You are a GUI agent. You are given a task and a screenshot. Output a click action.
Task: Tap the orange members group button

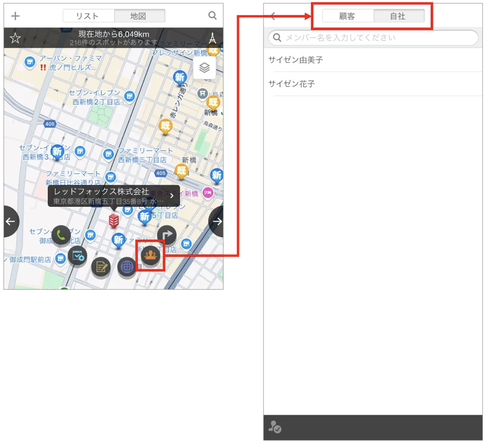[x=151, y=255]
